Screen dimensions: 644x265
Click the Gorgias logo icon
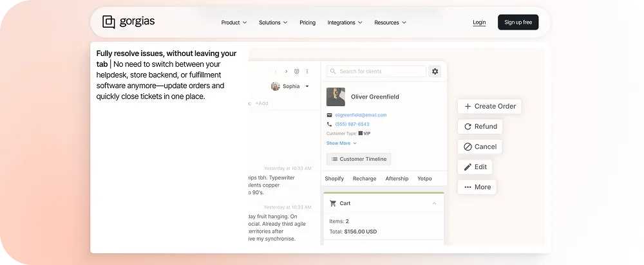[108, 22]
